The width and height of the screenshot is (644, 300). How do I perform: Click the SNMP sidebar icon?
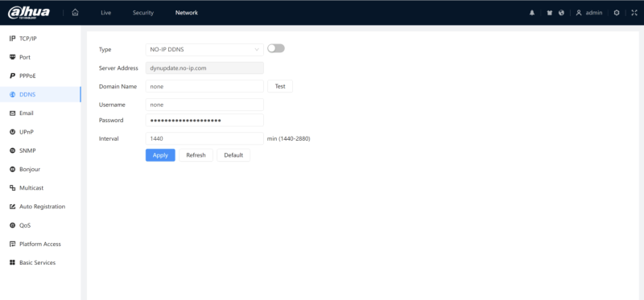(x=12, y=150)
